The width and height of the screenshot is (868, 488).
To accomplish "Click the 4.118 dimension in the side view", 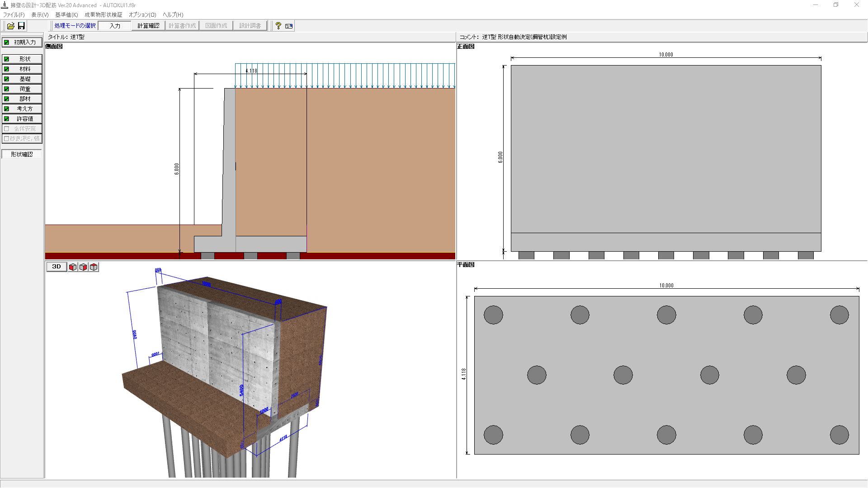I will (x=251, y=71).
